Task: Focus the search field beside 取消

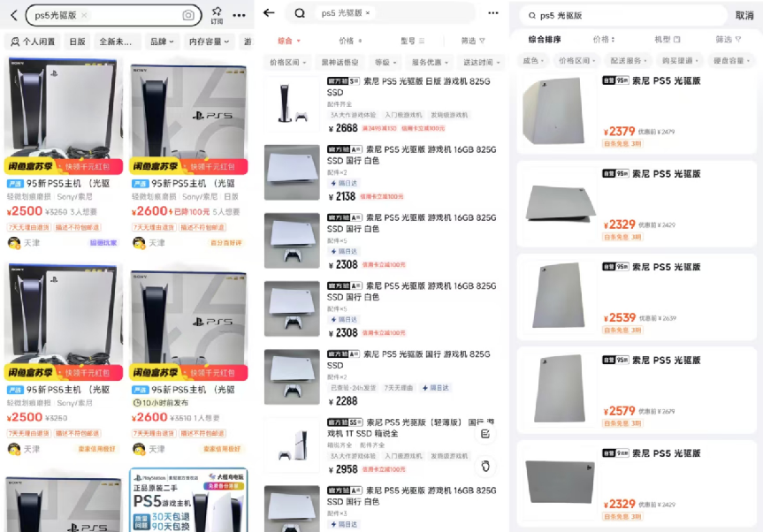Action: [623, 16]
